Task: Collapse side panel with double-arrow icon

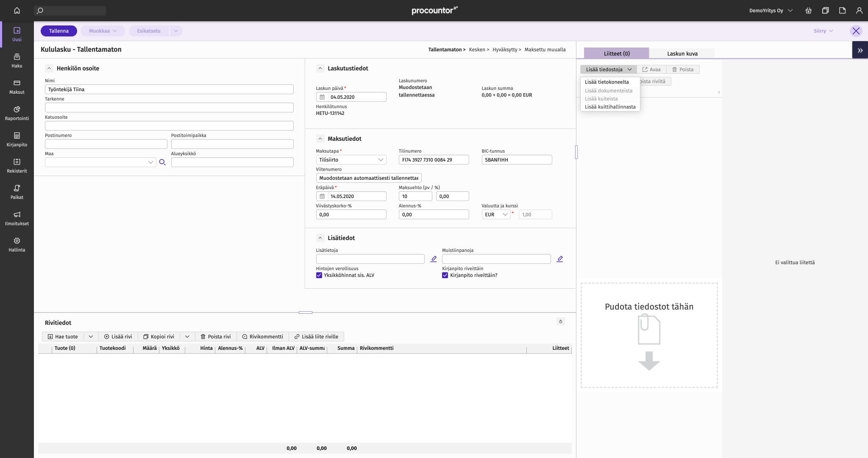Action: point(860,50)
